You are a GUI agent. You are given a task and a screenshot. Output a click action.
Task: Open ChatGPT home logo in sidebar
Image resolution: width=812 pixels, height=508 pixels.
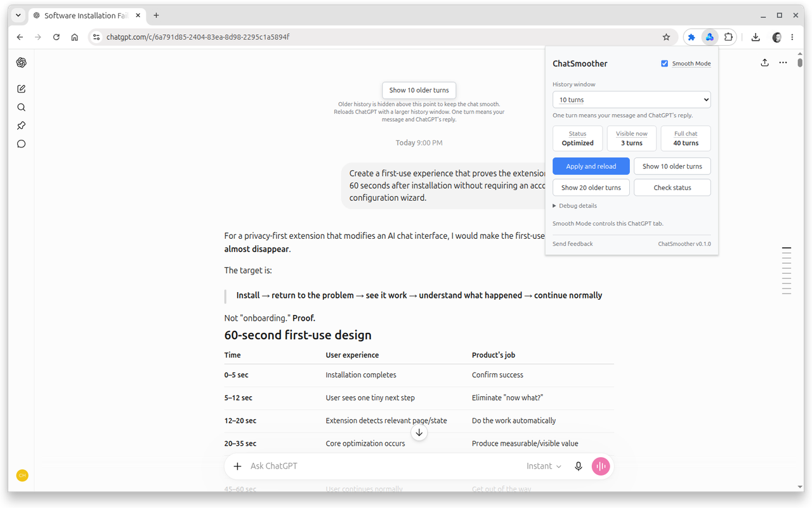[21, 62]
